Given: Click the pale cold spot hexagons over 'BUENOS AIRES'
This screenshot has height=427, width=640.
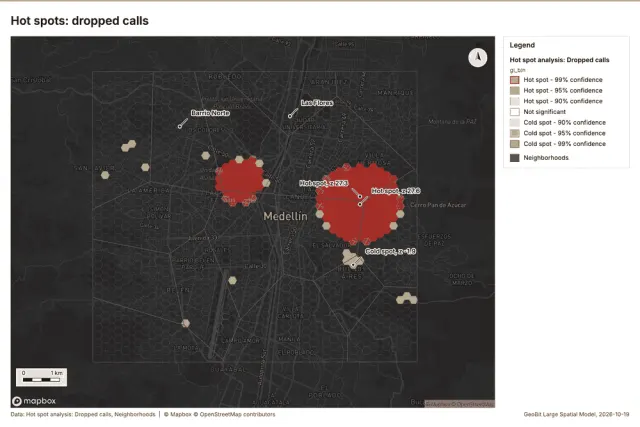Looking at the screenshot, I should pos(353,258).
